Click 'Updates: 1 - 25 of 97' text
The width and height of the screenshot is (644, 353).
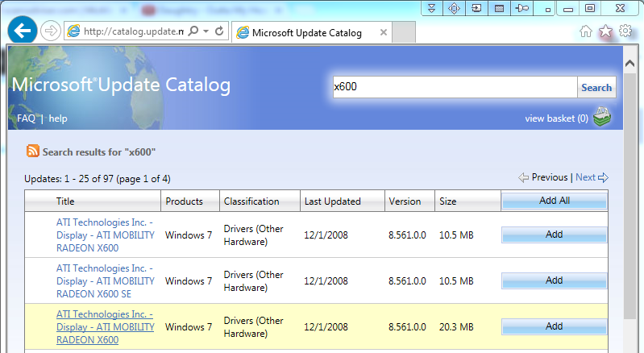pos(69,179)
